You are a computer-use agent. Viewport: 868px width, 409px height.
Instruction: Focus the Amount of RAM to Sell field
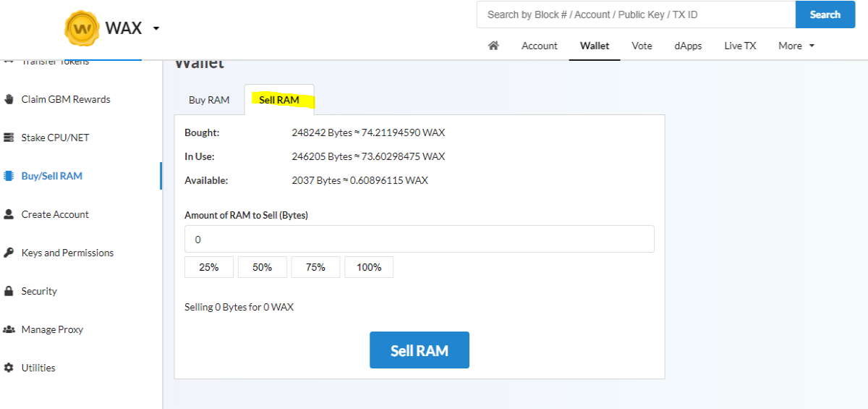[420, 239]
